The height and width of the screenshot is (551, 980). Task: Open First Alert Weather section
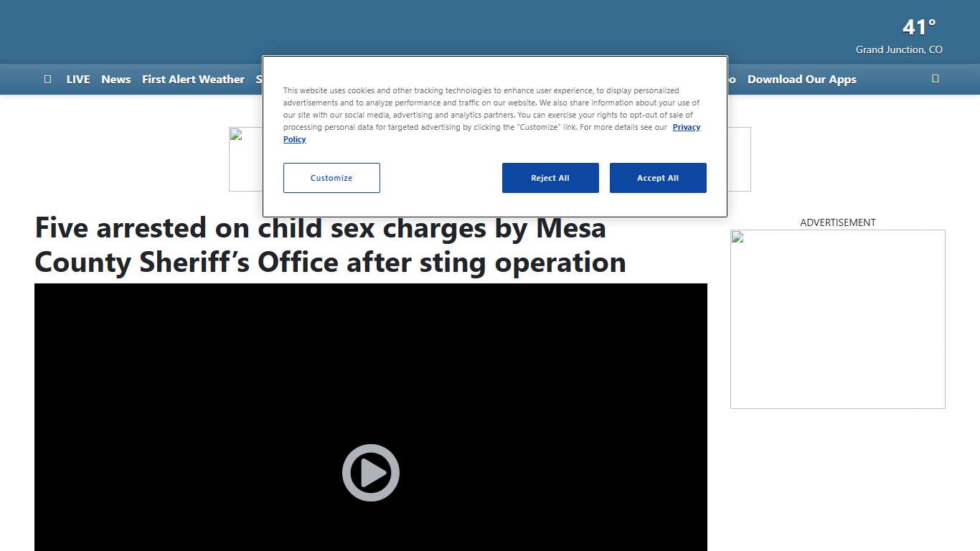point(193,79)
